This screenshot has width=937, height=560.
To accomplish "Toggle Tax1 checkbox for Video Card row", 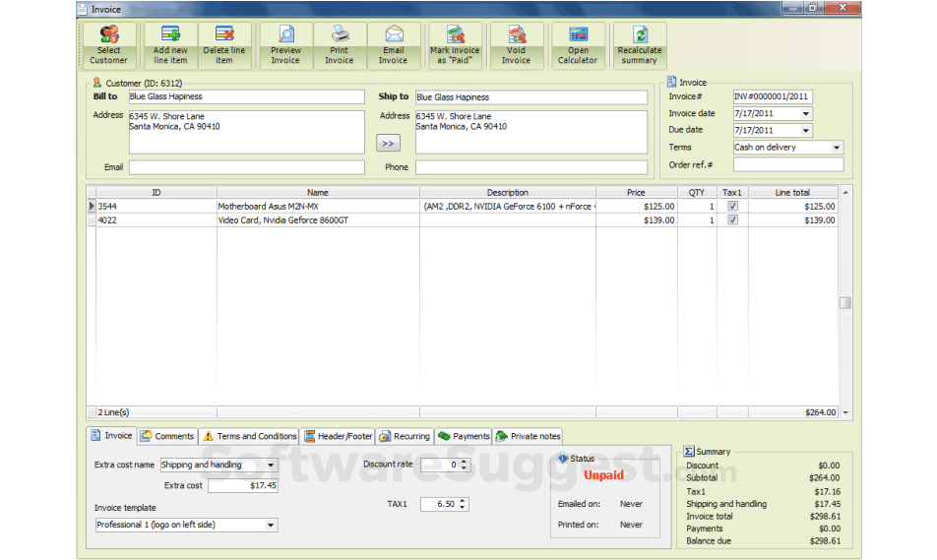I will (x=731, y=220).
